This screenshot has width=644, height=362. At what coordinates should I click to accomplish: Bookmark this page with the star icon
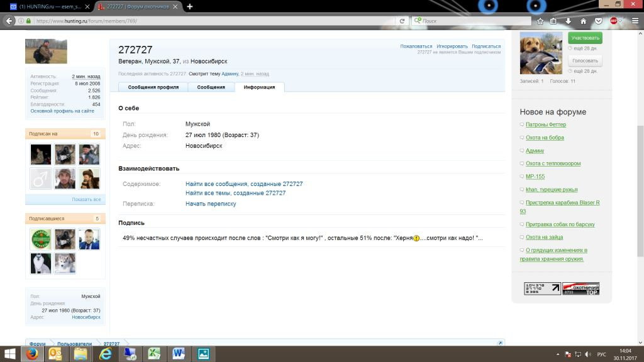point(540,21)
